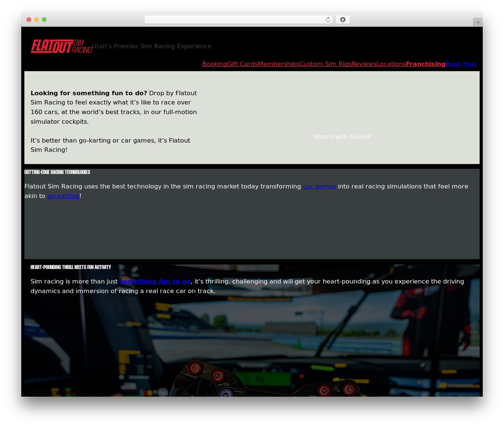The height and width of the screenshot is (427, 504).
Task: Go to the Gift Cards page
Action: click(243, 64)
